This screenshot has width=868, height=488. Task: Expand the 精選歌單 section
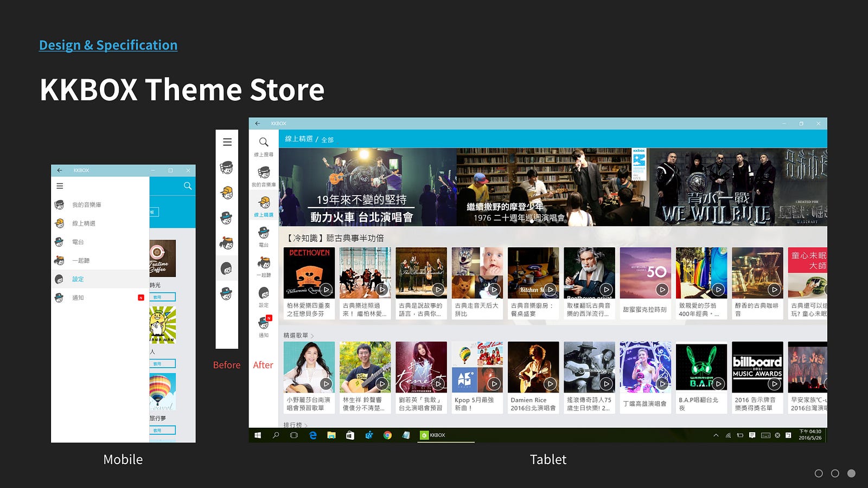click(298, 336)
